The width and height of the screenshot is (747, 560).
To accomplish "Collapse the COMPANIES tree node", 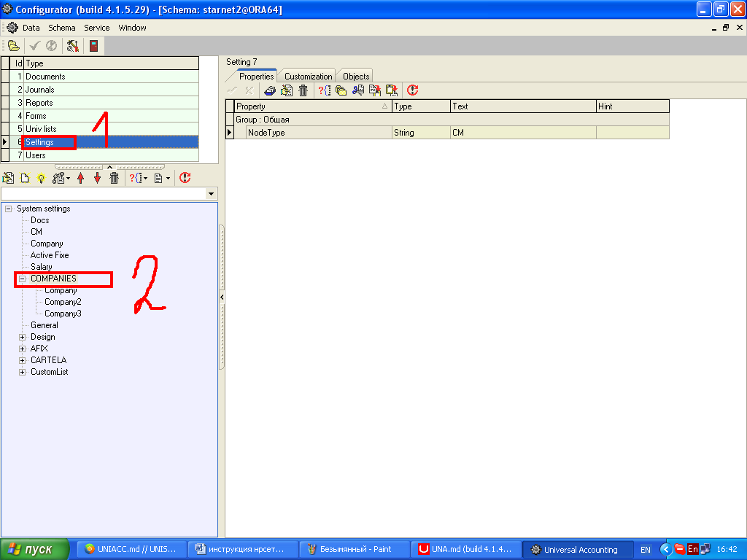I will tap(22, 279).
